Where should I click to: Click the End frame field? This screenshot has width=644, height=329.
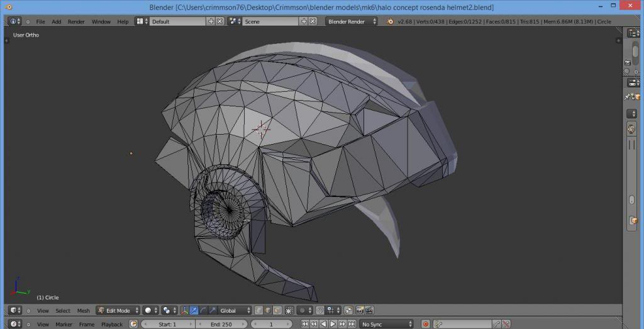pos(221,324)
